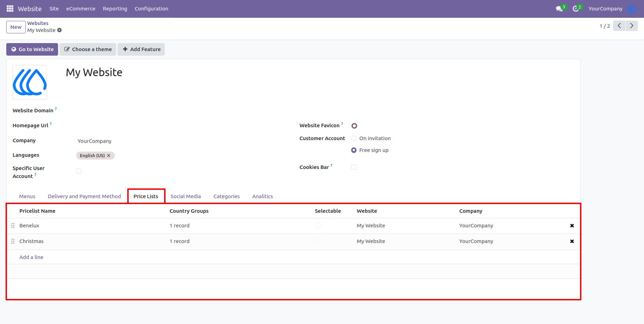Toggle the Cookies Bar checkbox
The height and width of the screenshot is (324, 644).
coord(354,167)
